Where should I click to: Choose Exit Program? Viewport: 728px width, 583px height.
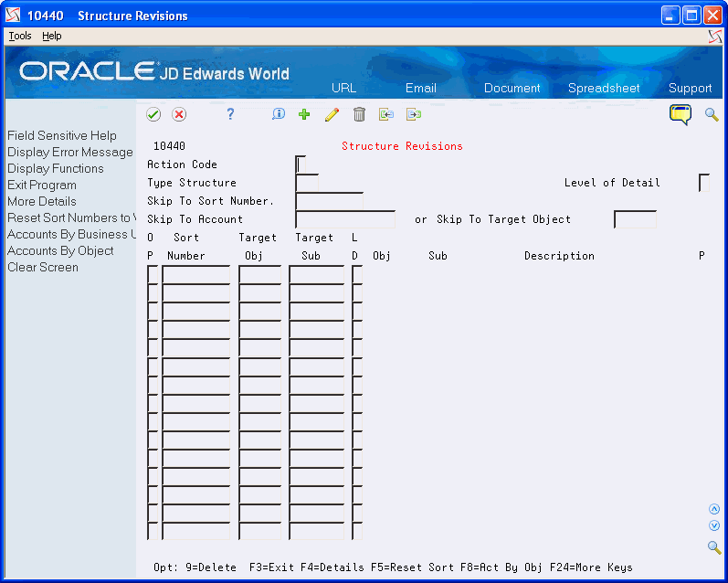pos(42,185)
